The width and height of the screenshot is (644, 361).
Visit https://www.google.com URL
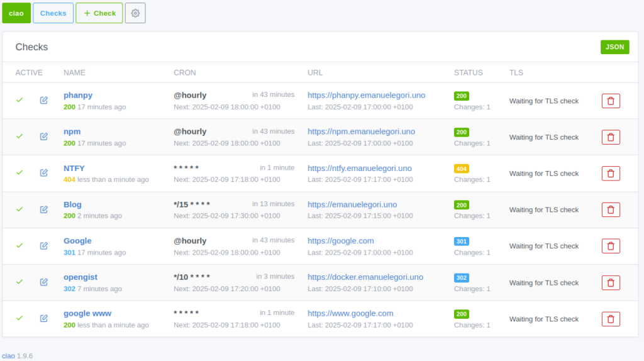(350, 313)
